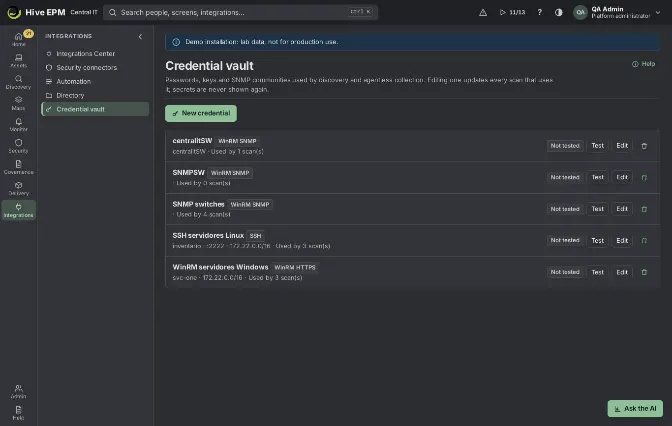Click the info icon in demo banner
The image size is (672, 426).
(x=176, y=42)
